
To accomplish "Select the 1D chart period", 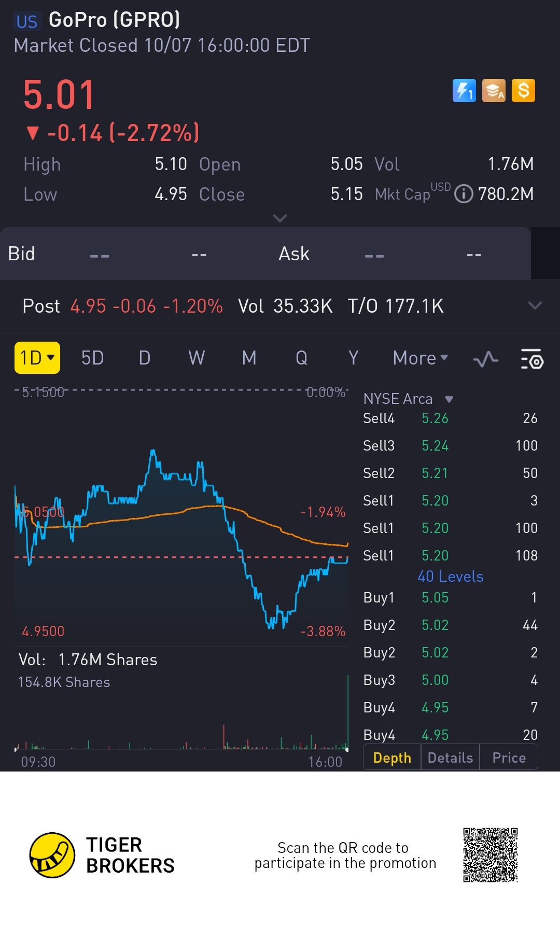I will pos(37,358).
